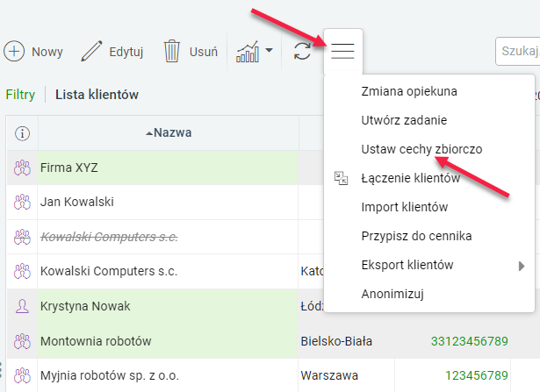The image size is (540, 392).
Task: Sort by the Nazwa column header
Action: pyautogui.click(x=169, y=132)
